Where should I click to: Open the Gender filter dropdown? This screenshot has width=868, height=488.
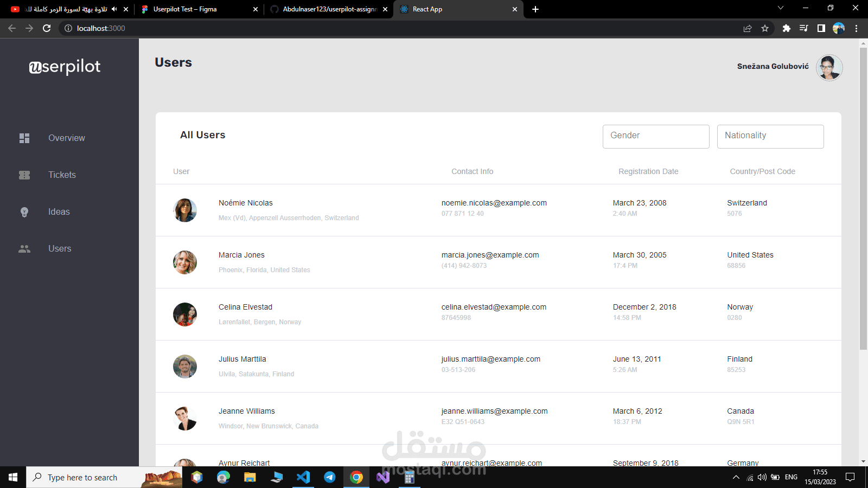click(656, 136)
